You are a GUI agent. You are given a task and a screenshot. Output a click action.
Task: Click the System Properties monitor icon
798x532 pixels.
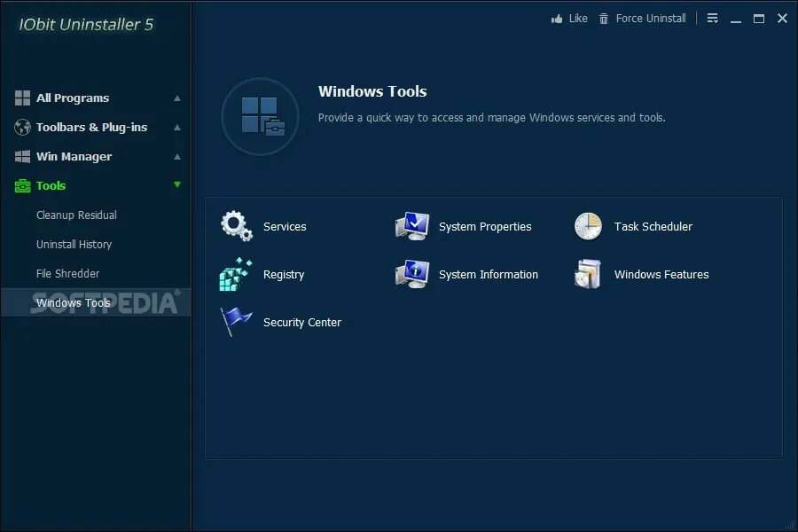pos(412,226)
